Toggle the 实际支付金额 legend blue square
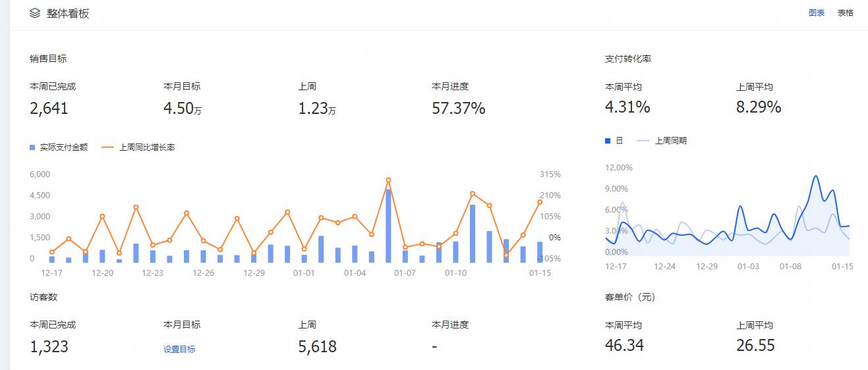This screenshot has width=868, height=370. (32, 147)
